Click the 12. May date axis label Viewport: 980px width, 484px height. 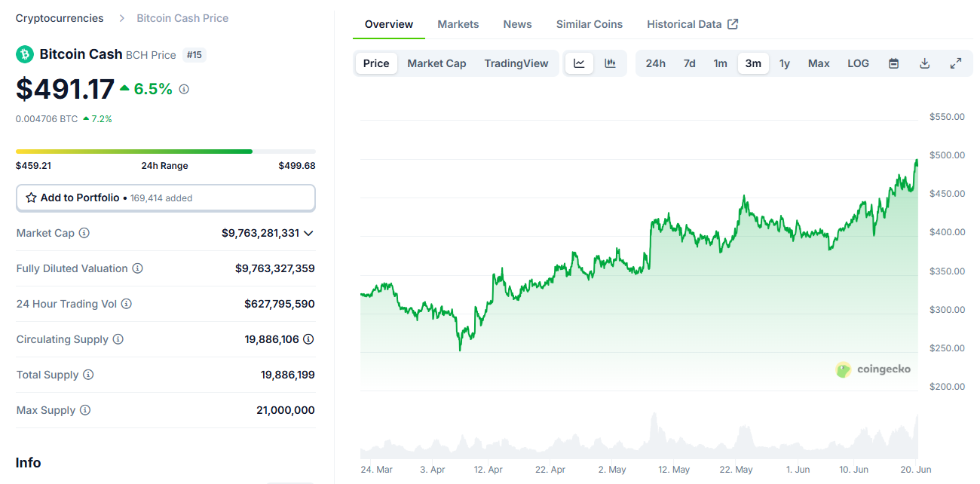pos(674,469)
